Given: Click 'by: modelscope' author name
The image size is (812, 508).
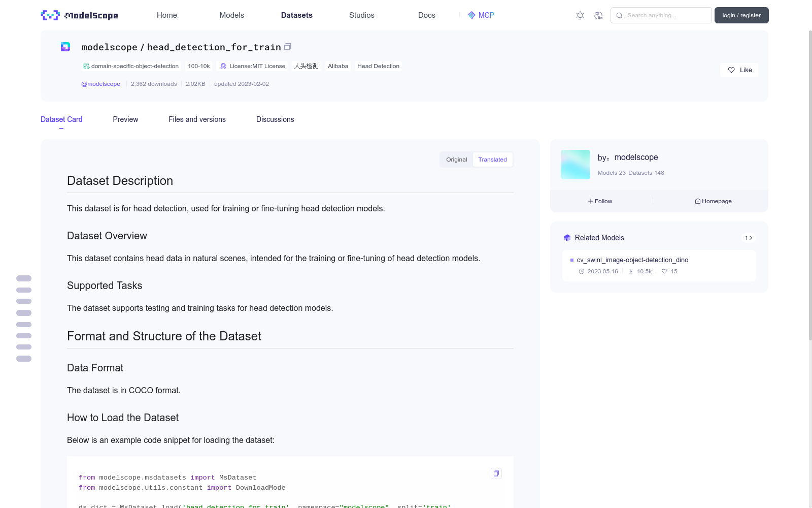Looking at the screenshot, I should [628, 157].
